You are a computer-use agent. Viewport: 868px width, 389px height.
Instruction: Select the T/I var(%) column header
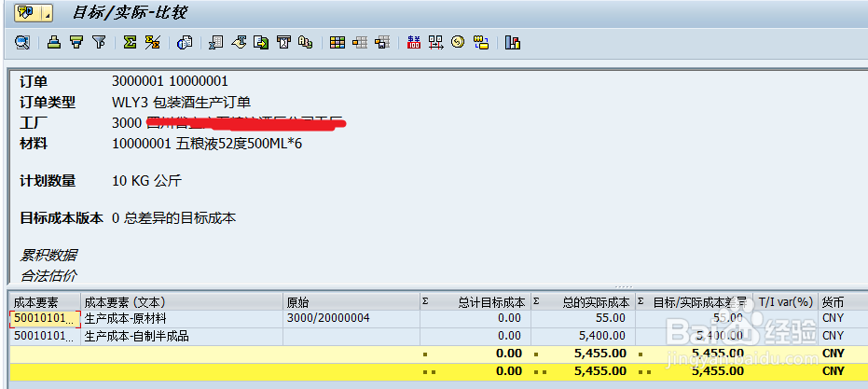tap(786, 302)
